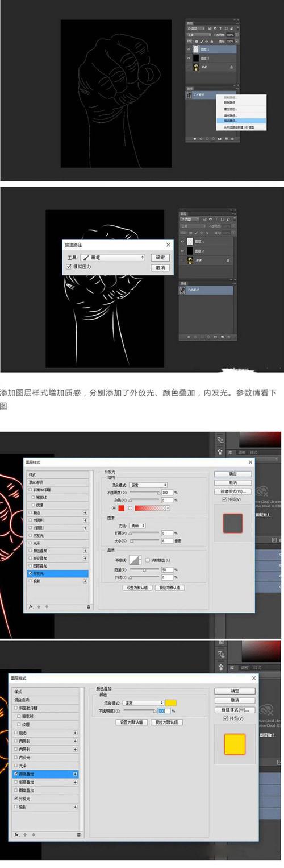Open 混合模式 dropdown in Color Overlay settings

144,703
